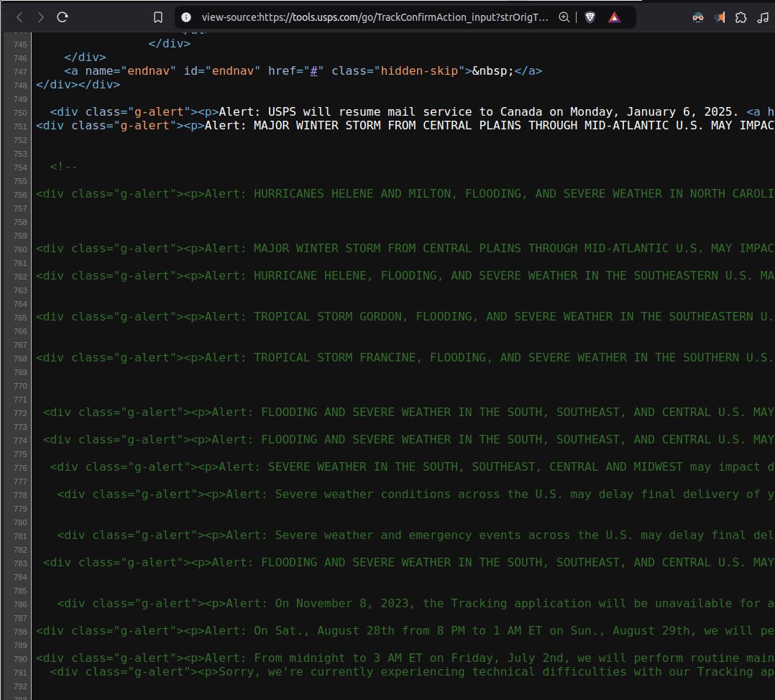Go back to the previous page
Viewport: 775px width, 700px height.
click(20, 17)
